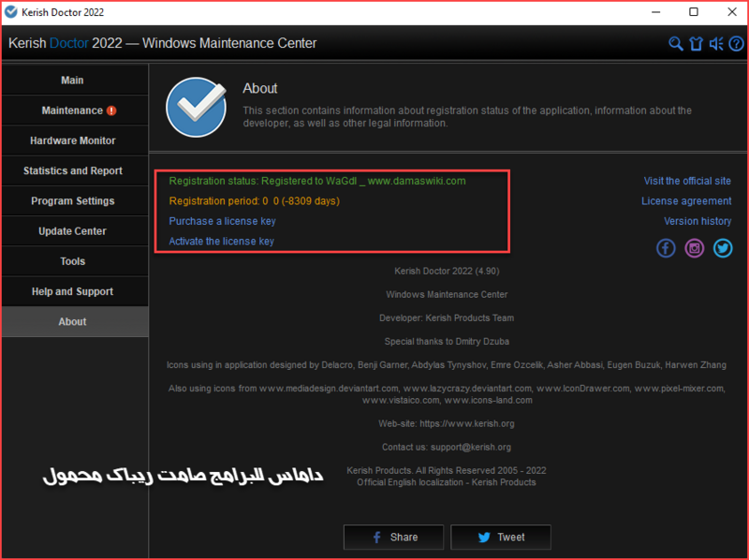
Task: Select the About sidebar item
Action: [x=75, y=321]
